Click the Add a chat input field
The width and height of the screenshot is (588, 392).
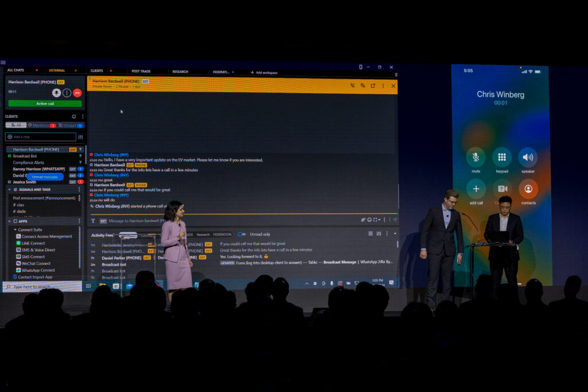41,137
